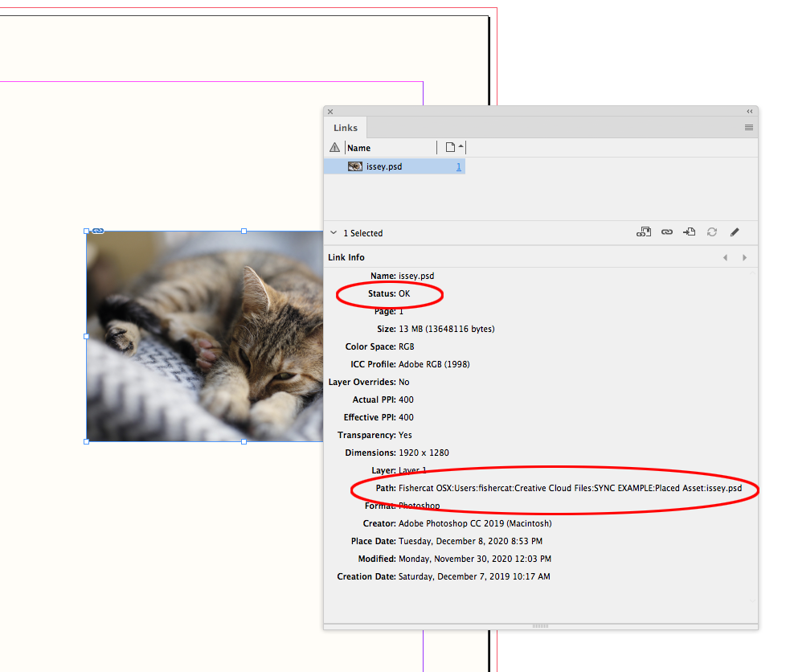Click the corner selection handle of the cat image
The image size is (786, 672).
(86, 231)
